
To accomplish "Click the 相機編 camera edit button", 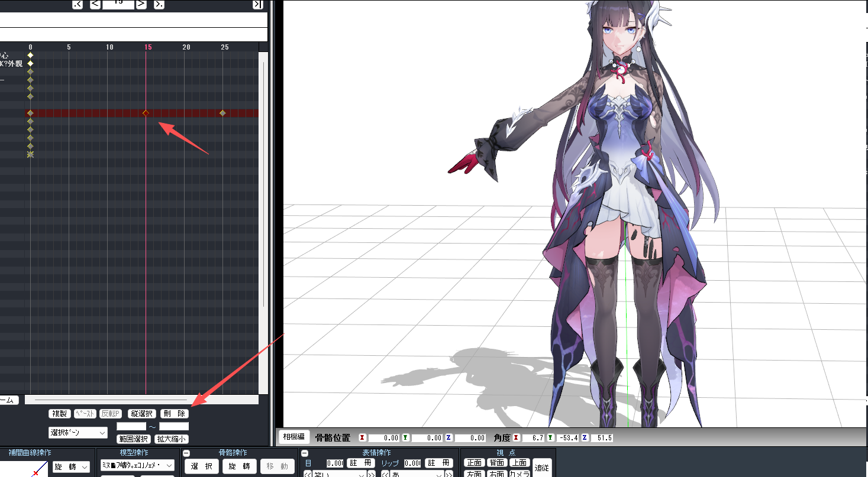I will [294, 437].
